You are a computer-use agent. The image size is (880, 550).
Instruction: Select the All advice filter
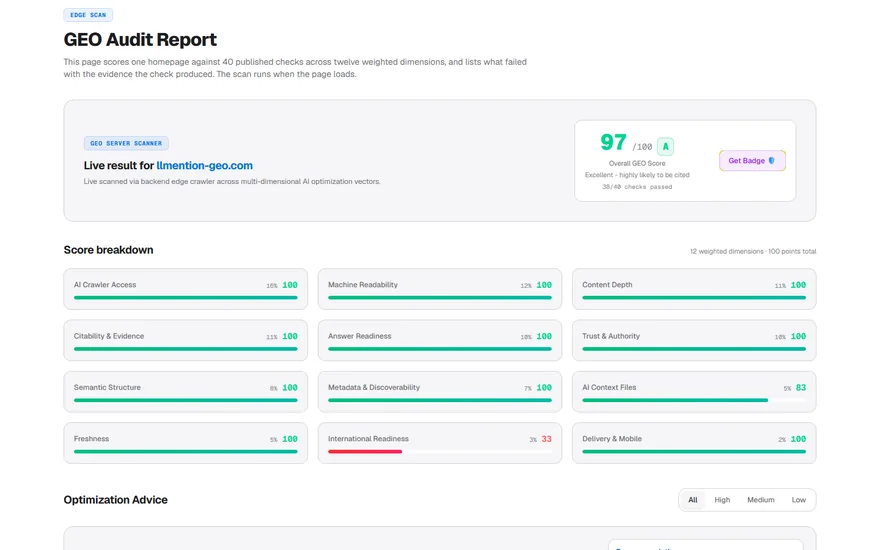click(x=693, y=499)
